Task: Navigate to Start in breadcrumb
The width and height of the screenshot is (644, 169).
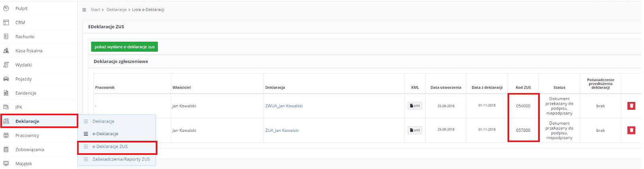Action: pyautogui.click(x=95, y=10)
